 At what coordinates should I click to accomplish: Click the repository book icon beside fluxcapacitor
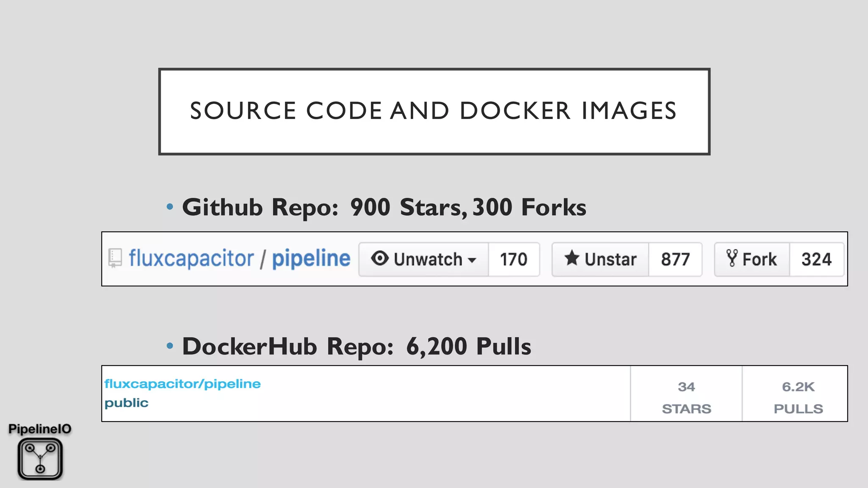click(115, 258)
